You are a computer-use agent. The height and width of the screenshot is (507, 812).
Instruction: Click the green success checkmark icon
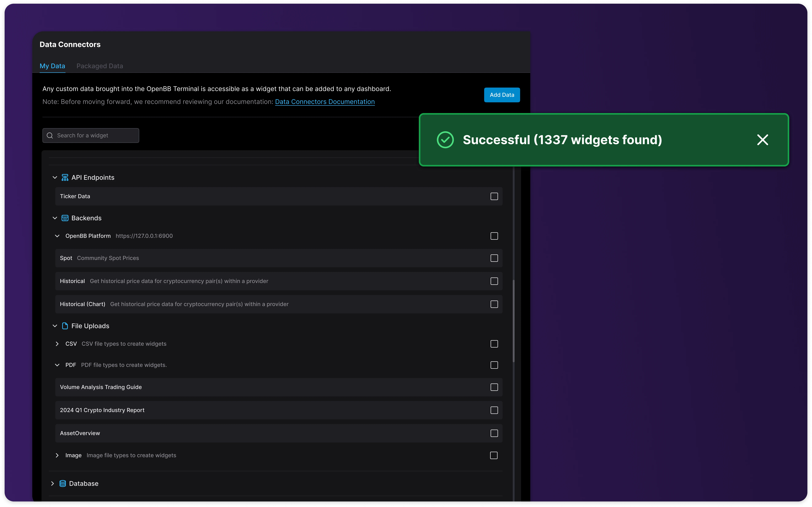[x=445, y=140]
